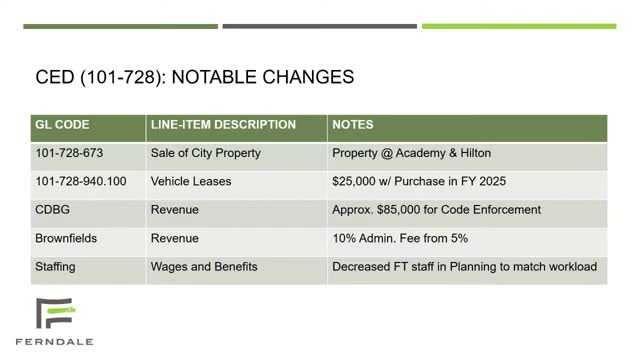Select the Brownfields row label
The image size is (640, 360).
click(x=66, y=238)
